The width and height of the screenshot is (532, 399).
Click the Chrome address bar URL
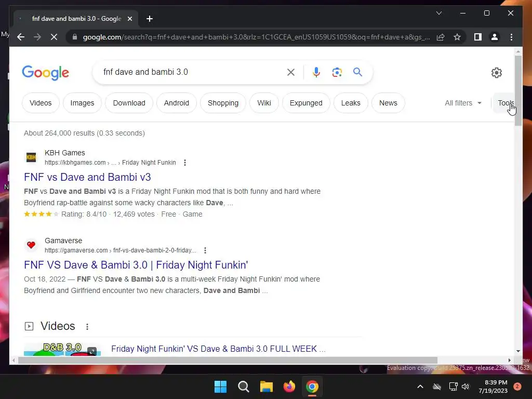tap(256, 37)
